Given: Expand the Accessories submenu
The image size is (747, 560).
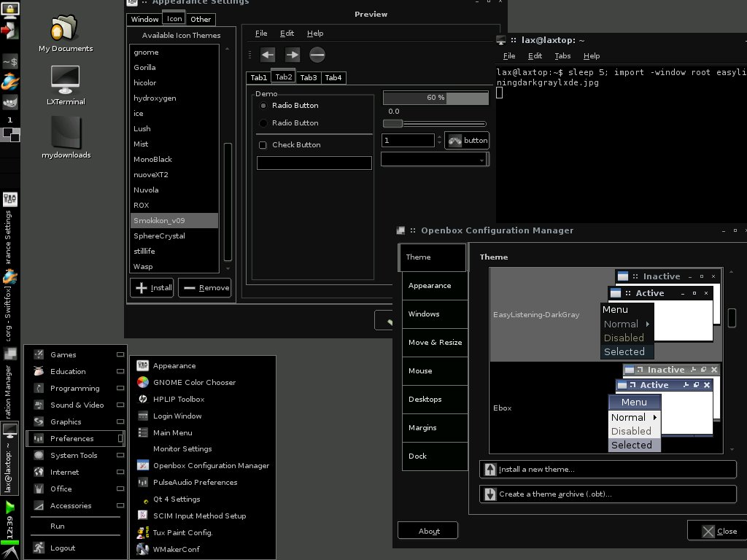Looking at the screenshot, I should pyautogui.click(x=75, y=506).
